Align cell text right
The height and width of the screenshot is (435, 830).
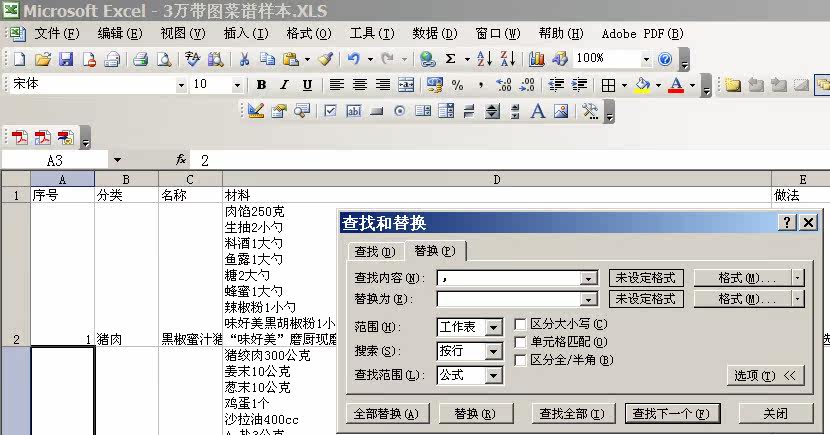coord(383,85)
